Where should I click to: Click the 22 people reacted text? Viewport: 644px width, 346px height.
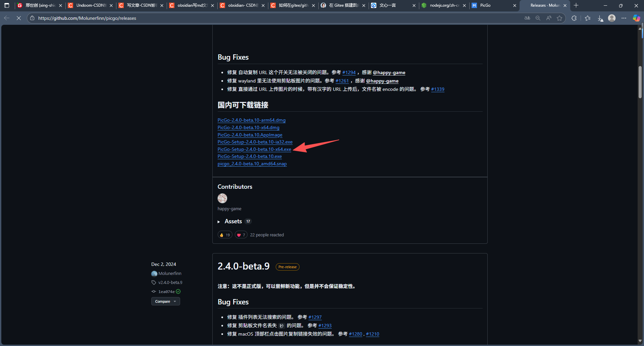coord(267,235)
